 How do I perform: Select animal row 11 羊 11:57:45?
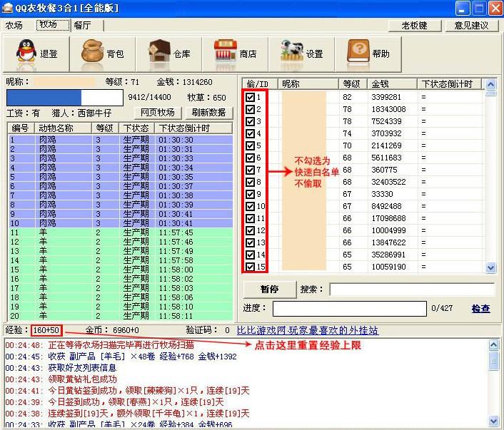pyautogui.click(x=120, y=232)
